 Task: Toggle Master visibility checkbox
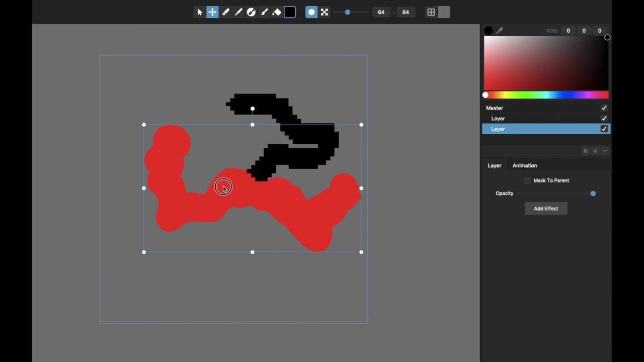pyautogui.click(x=604, y=108)
